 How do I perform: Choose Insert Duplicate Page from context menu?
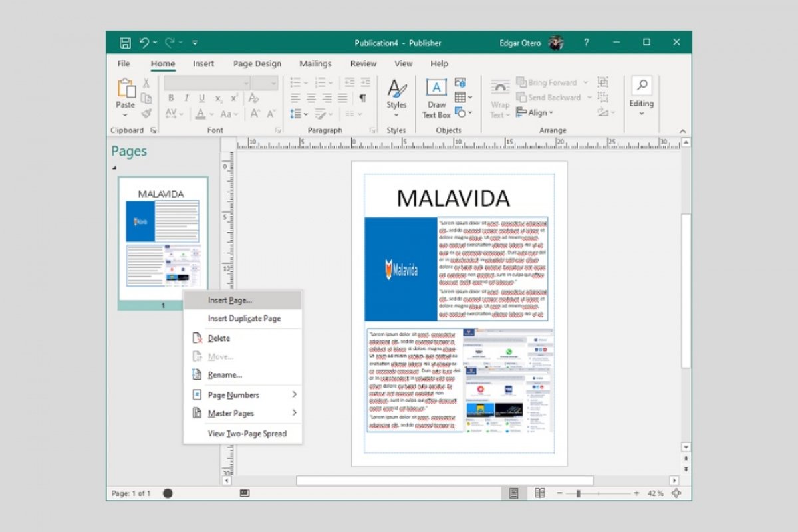click(243, 319)
